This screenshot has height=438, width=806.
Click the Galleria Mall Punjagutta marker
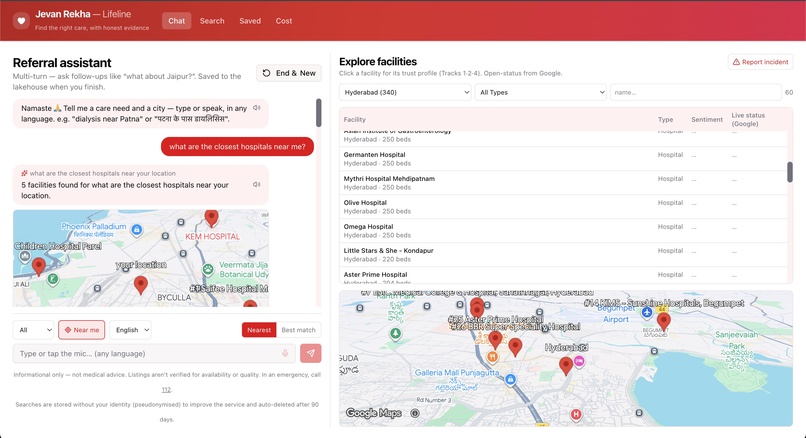coord(510,379)
